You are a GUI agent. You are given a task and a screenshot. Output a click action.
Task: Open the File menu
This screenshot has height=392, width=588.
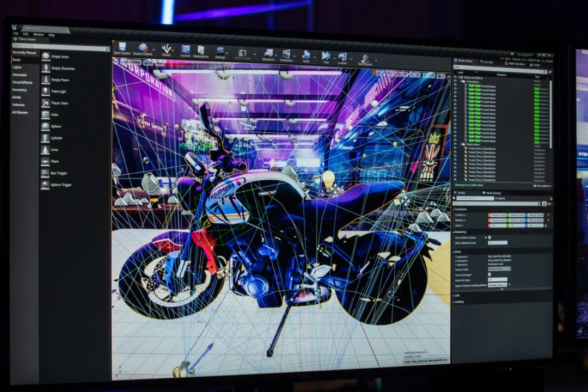pos(15,33)
